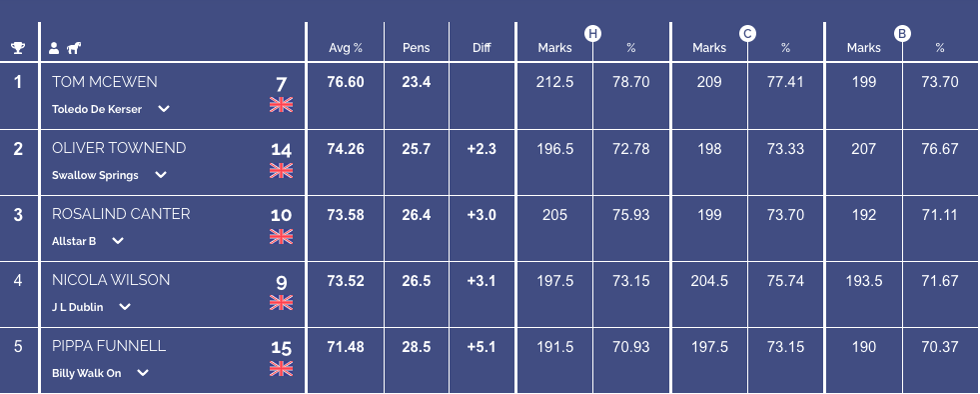Open rider Oliver Townend's name link
The height and width of the screenshot is (394, 980).
point(119,148)
